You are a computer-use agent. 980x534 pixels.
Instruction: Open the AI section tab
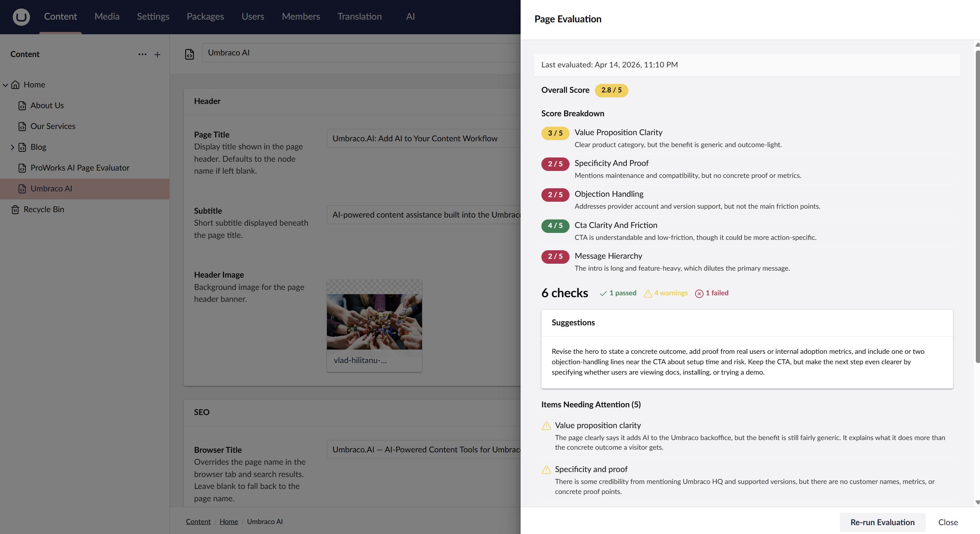click(x=410, y=17)
